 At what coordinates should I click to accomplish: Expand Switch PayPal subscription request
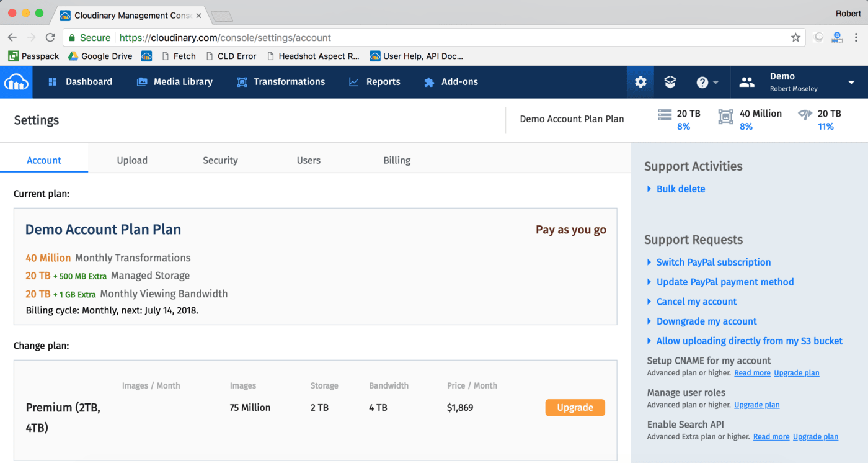click(x=713, y=262)
